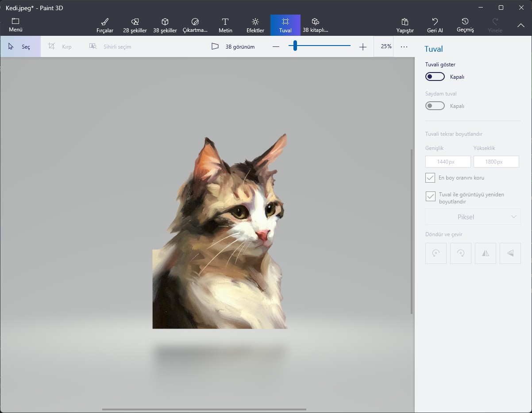Toggle the En boy oranını koru checkbox
532x413 pixels.
point(430,178)
